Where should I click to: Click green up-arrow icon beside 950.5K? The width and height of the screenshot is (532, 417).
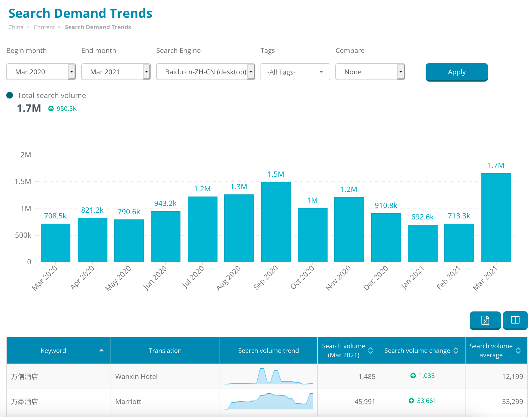pyautogui.click(x=51, y=109)
